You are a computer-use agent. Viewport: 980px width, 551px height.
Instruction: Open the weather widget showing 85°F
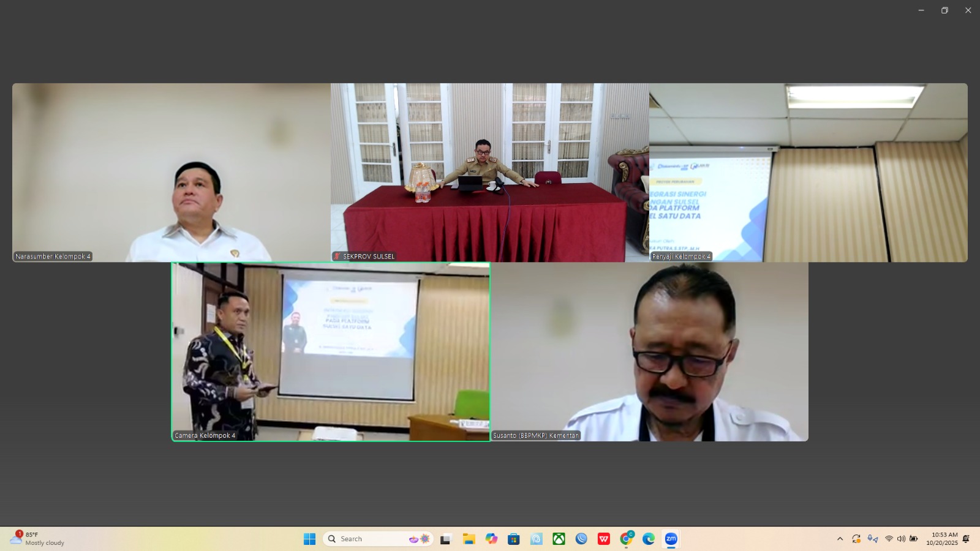(x=38, y=539)
